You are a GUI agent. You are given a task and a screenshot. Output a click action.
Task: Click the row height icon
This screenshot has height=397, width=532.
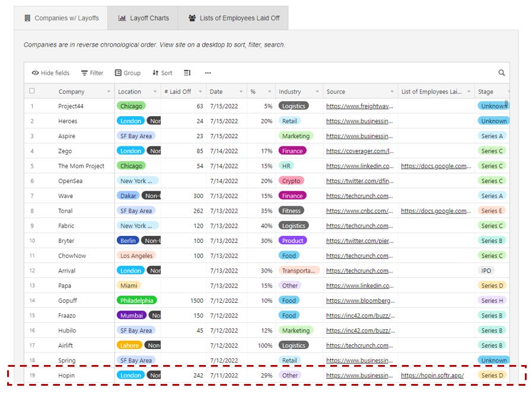pyautogui.click(x=187, y=73)
